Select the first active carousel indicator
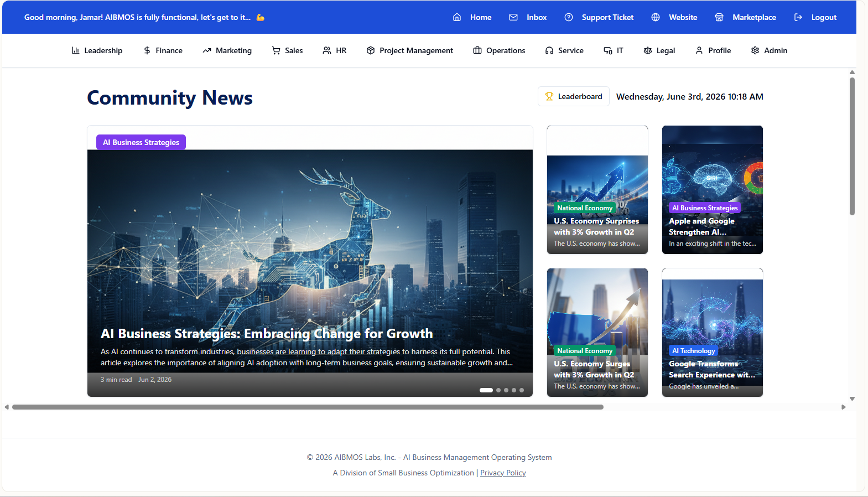868x497 pixels. 486,390
